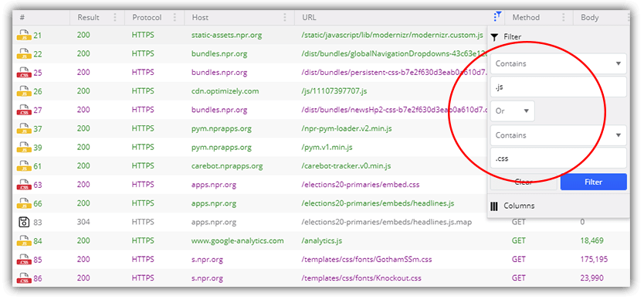The image size is (644, 300).
Task: Select the persistent-css bundle URL
Action: (395, 73)
